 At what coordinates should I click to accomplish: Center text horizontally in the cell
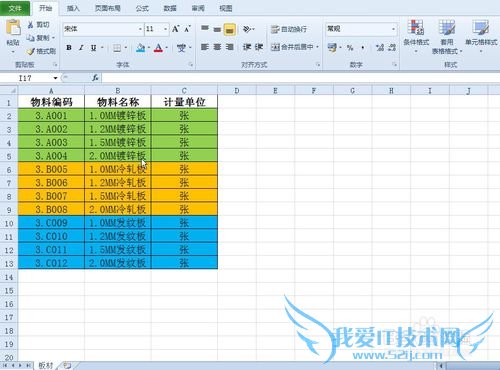coord(217,47)
